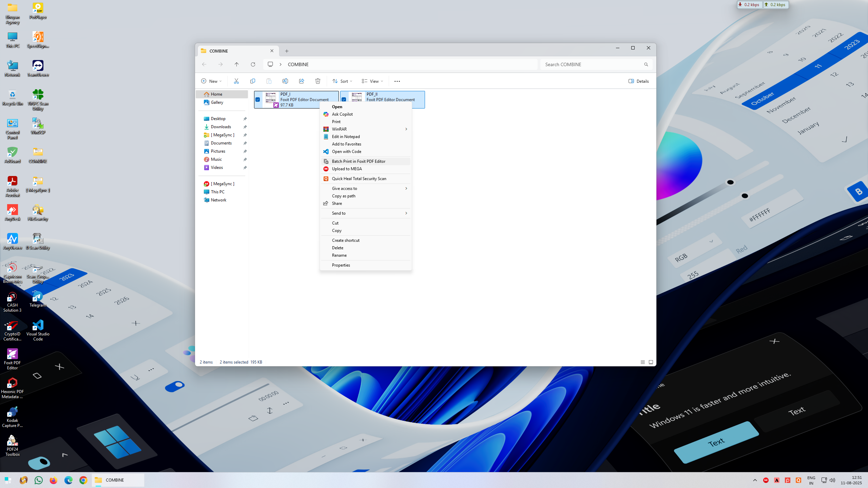Viewport: 868px width, 488px height.
Task: Expand the WinRAR submenu
Action: coord(366,129)
